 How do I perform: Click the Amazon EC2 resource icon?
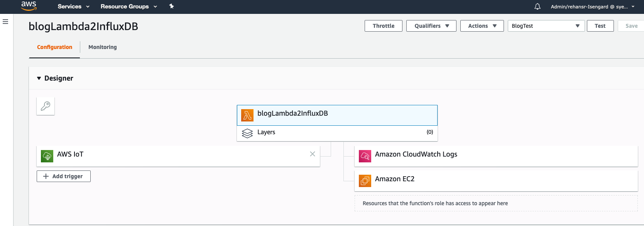click(365, 181)
